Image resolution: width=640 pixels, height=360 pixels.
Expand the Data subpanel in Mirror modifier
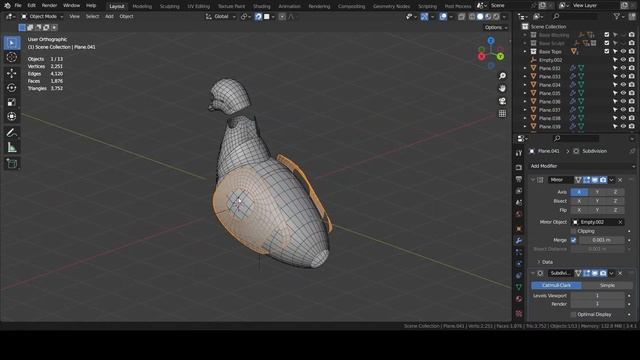coord(545,262)
